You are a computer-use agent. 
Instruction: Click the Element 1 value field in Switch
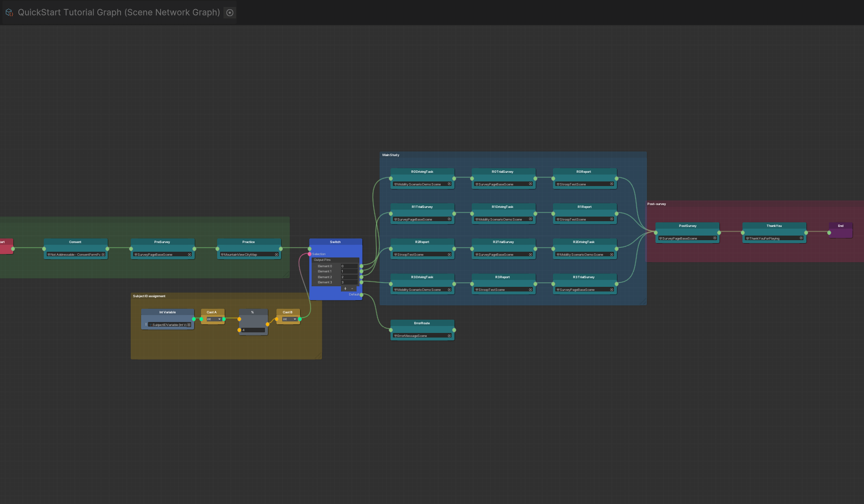click(349, 271)
